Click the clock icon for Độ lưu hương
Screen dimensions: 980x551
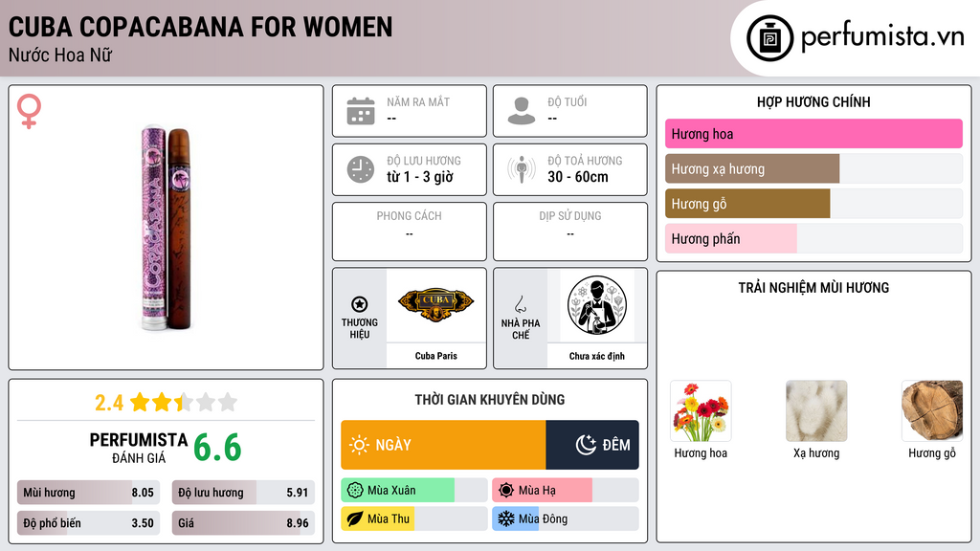(x=361, y=169)
